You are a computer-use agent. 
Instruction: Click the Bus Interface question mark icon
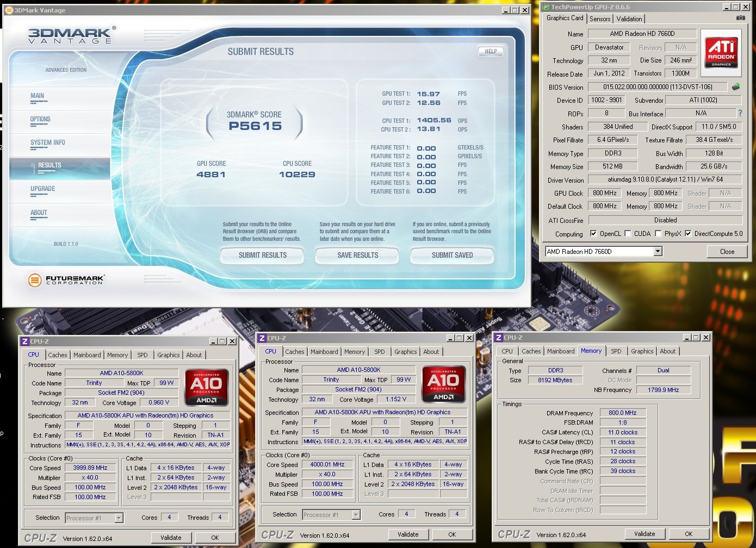[x=740, y=113]
